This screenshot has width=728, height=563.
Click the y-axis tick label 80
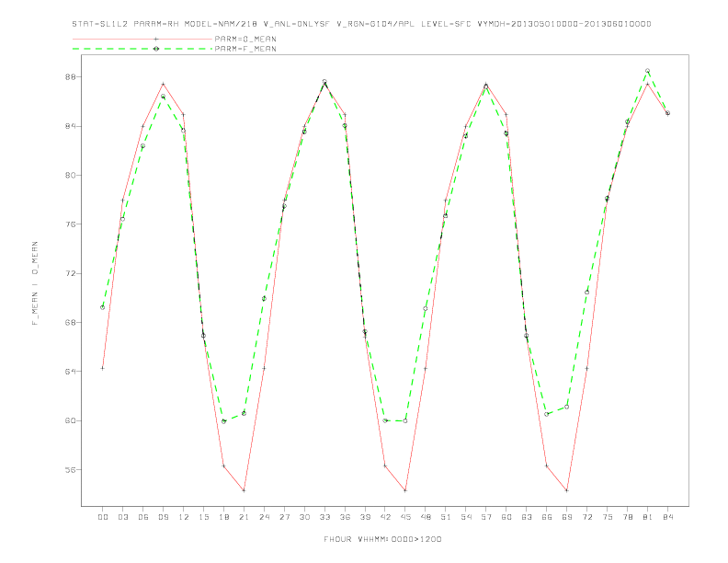coord(69,175)
